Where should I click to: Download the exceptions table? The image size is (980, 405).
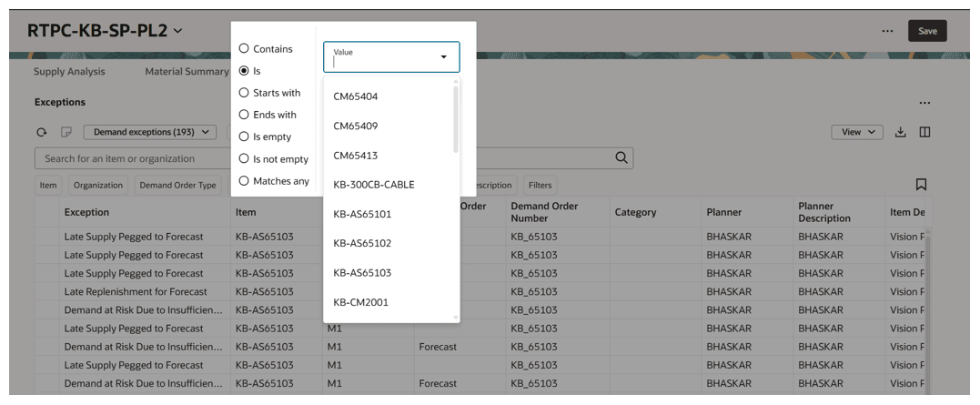pos(900,132)
